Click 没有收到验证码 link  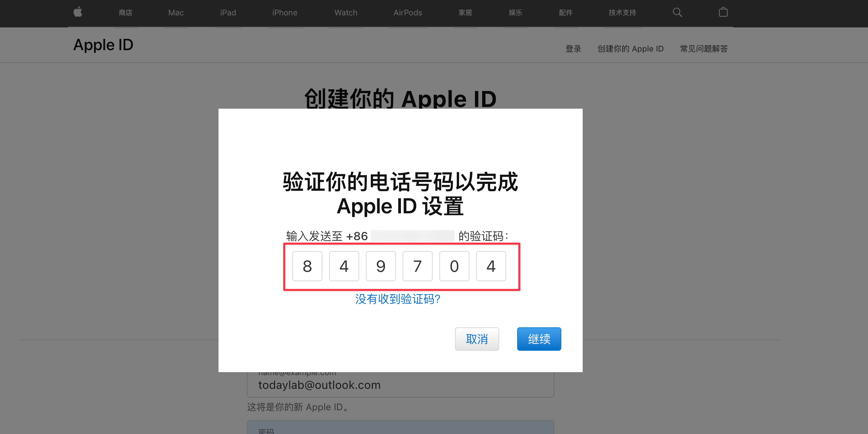399,299
